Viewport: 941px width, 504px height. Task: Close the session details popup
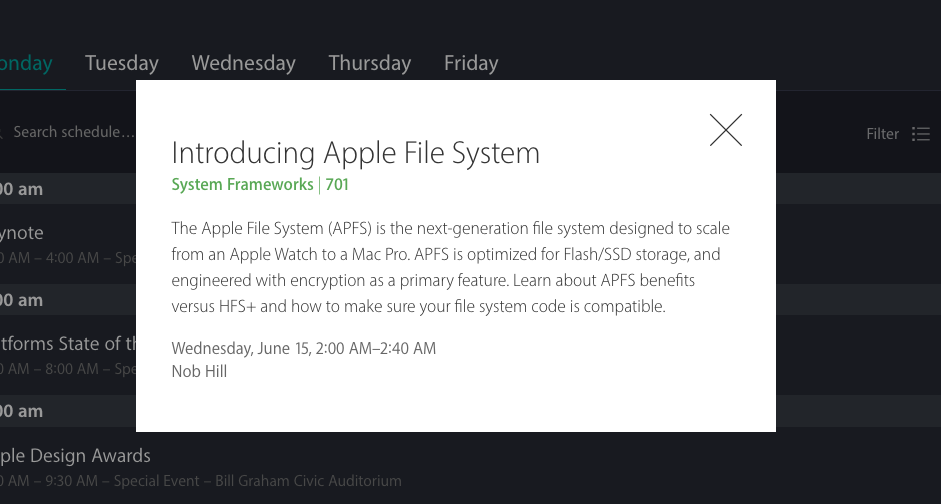coord(726,130)
